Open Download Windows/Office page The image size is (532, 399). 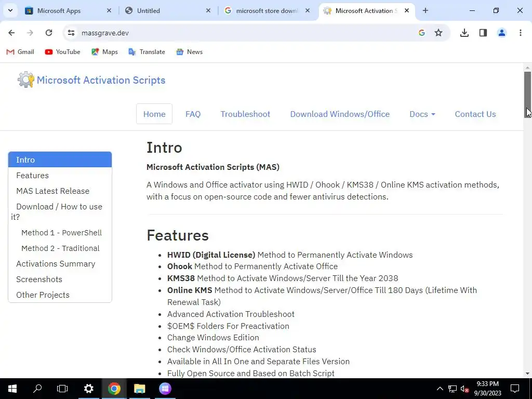[x=340, y=114]
